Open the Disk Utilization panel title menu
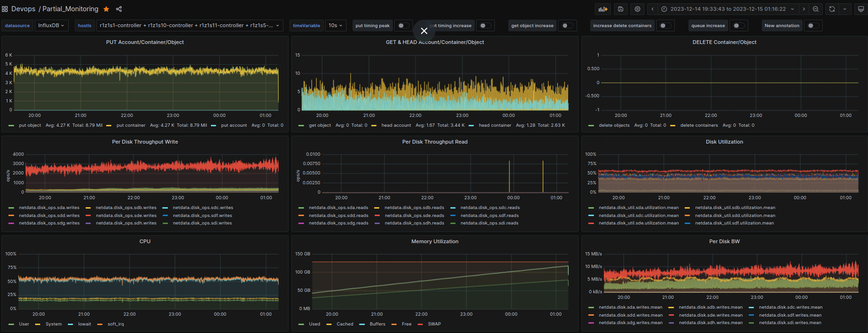 (724, 142)
